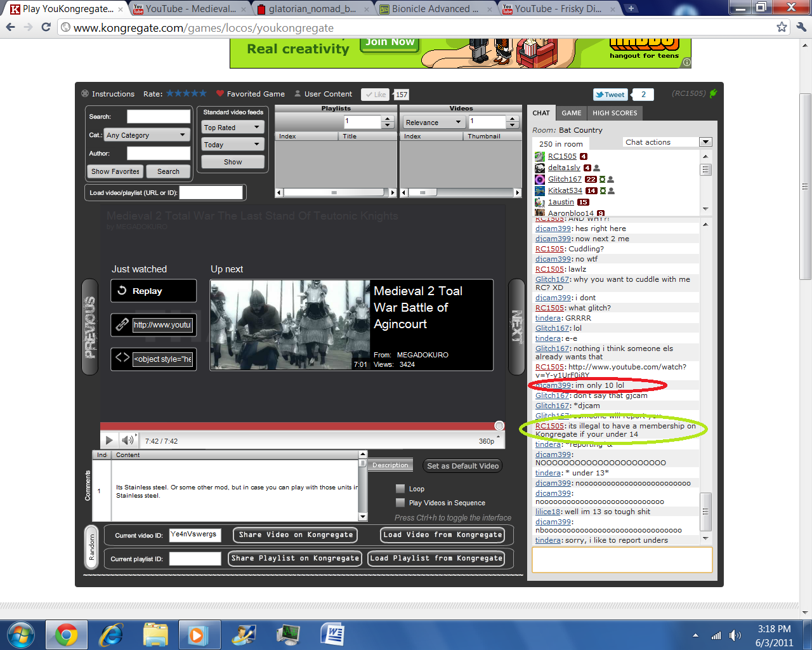The image size is (812, 650).
Task: Open Google Chrome from the taskbar
Action: pyautogui.click(x=66, y=635)
